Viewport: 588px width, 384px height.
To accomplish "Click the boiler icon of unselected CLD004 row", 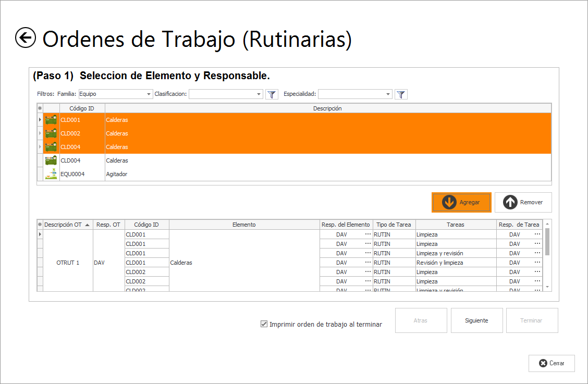I will click(x=51, y=160).
